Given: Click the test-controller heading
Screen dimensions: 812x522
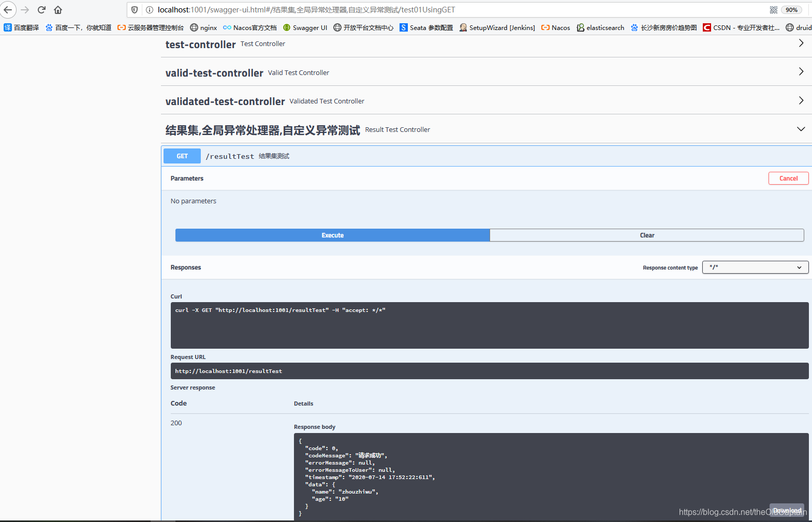Looking at the screenshot, I should pyautogui.click(x=201, y=44).
